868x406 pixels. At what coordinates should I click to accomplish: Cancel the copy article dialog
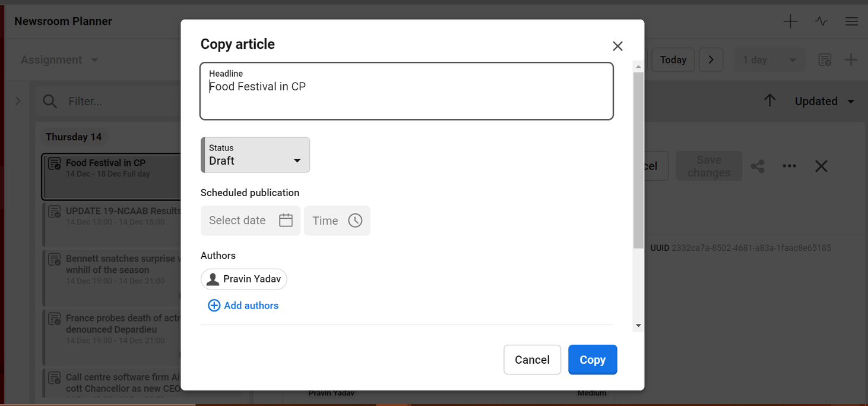pyautogui.click(x=532, y=360)
